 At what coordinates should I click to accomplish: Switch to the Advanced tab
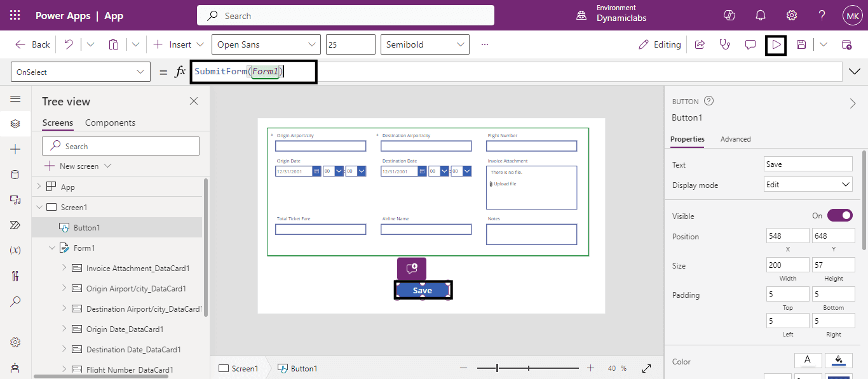coord(735,139)
